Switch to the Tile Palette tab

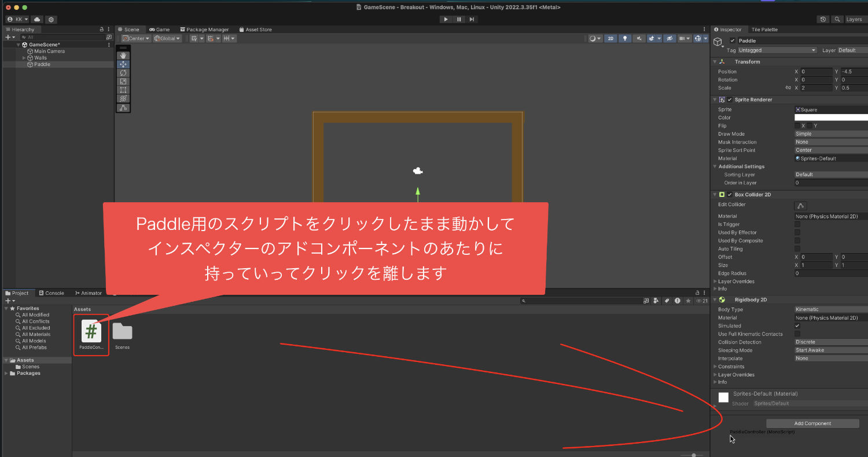(x=764, y=30)
